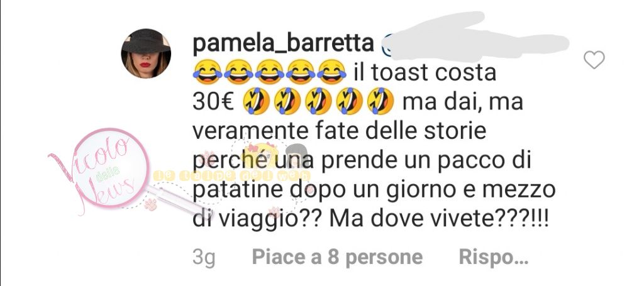Select the middle rolling-laughing emoji
This screenshot has height=286, width=644.
click(x=318, y=101)
